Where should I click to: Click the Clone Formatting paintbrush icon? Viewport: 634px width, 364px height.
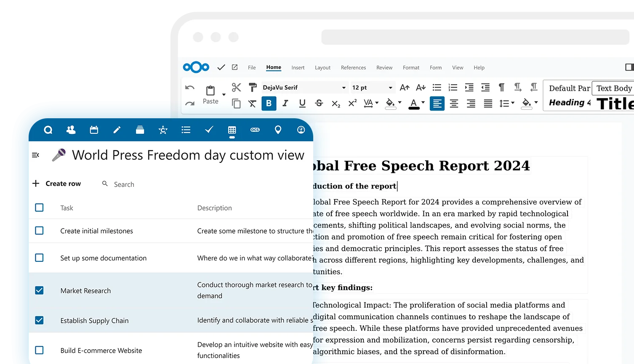[x=253, y=88]
